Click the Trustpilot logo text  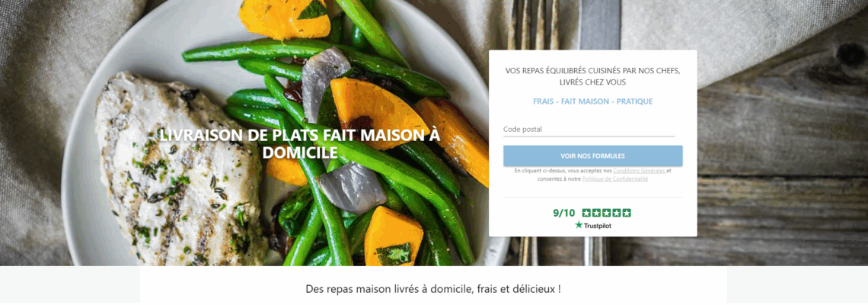click(x=597, y=226)
